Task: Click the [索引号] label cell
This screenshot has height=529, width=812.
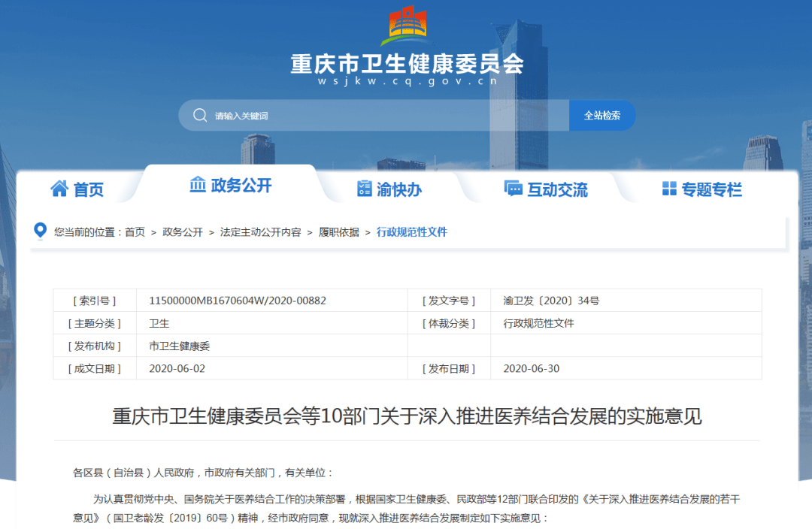Action: point(95,301)
